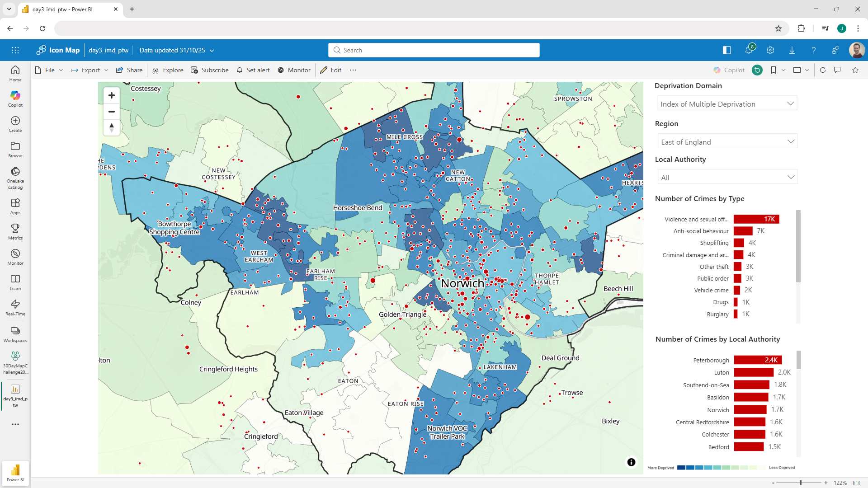868x488 pixels.
Task: Add report to favorites star
Action: (855, 70)
